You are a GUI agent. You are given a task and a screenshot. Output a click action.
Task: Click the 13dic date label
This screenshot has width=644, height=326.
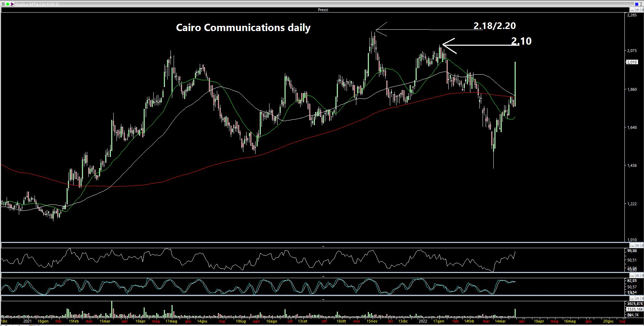pos(403,321)
